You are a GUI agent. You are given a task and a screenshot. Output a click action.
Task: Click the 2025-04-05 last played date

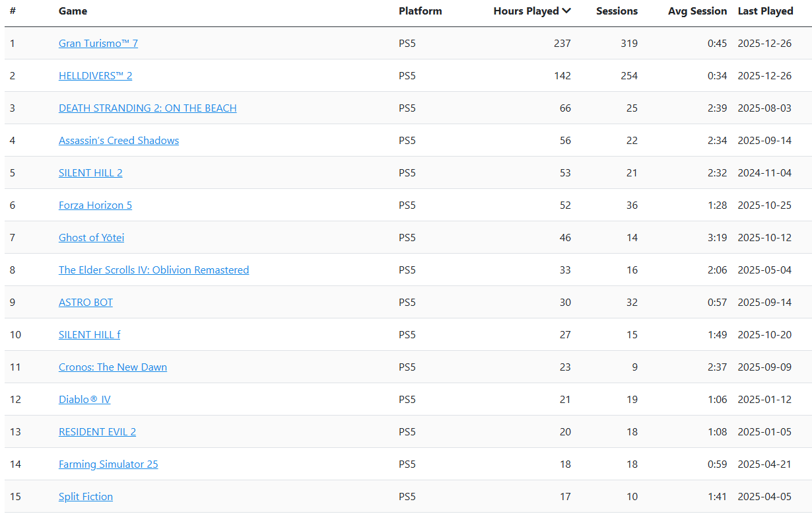pos(764,497)
